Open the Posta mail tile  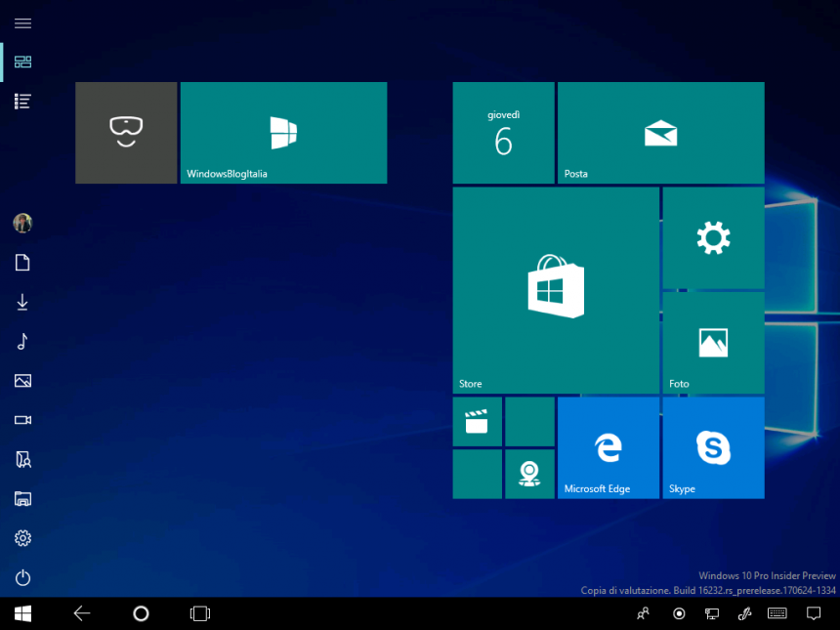click(x=660, y=133)
